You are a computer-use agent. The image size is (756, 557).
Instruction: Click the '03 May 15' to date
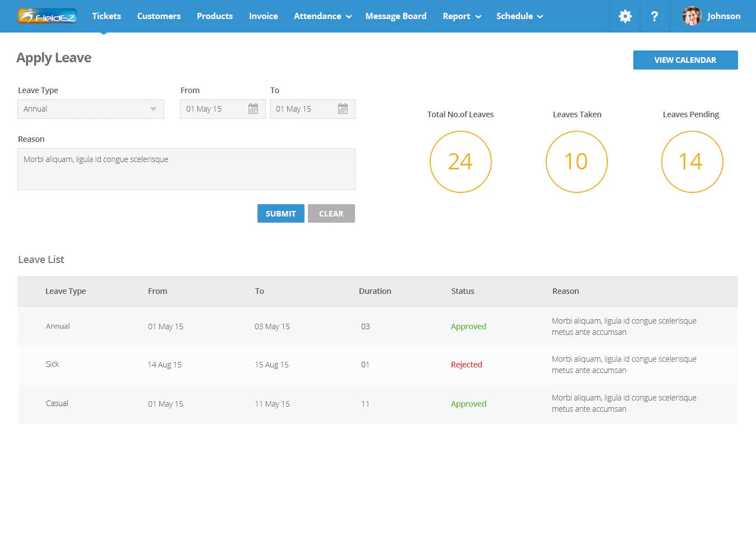tap(272, 326)
